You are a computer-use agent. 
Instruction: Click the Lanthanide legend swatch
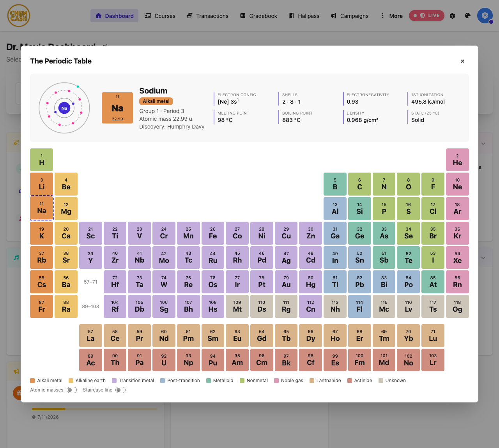(x=312, y=381)
